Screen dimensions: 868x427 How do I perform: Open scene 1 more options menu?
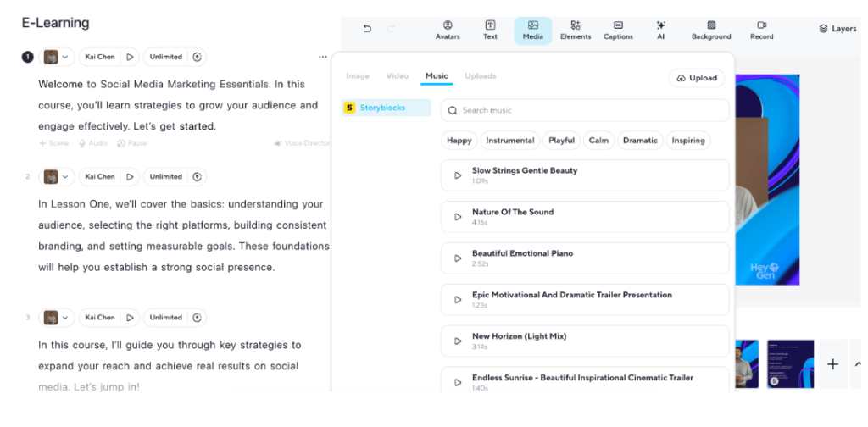click(322, 57)
